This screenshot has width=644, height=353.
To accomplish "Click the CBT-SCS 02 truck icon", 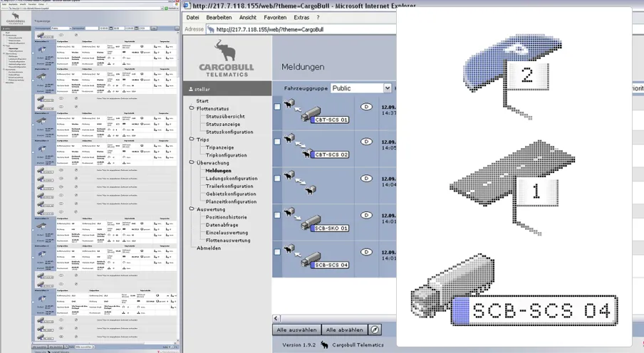I will [326, 154].
